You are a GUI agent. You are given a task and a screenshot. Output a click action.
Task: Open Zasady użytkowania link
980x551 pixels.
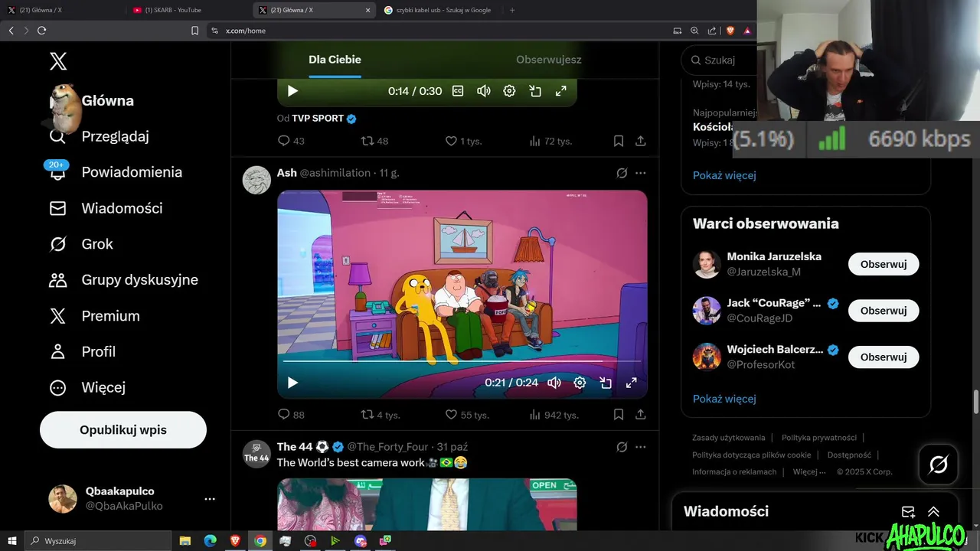[x=729, y=438]
